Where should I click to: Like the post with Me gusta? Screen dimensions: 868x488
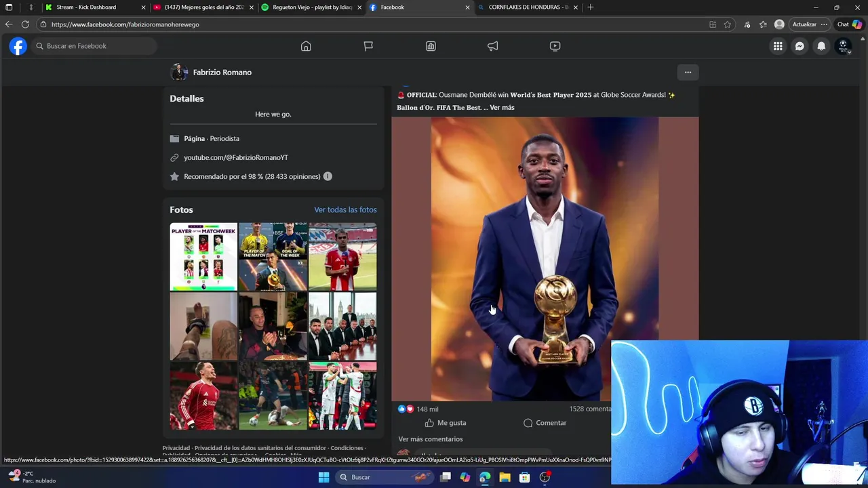[446, 423]
